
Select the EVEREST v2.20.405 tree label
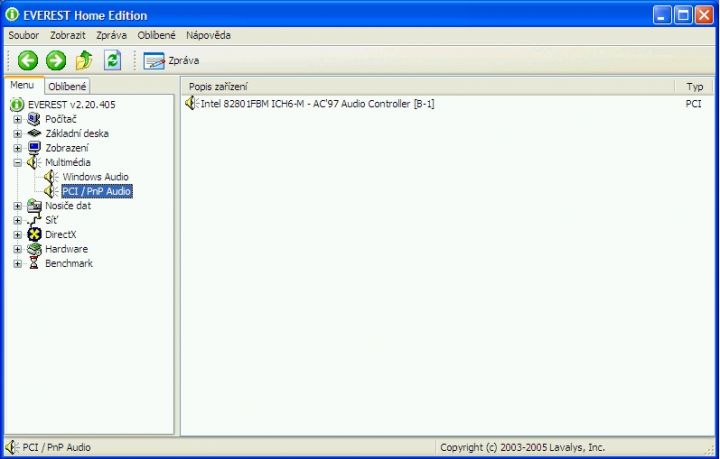point(72,105)
